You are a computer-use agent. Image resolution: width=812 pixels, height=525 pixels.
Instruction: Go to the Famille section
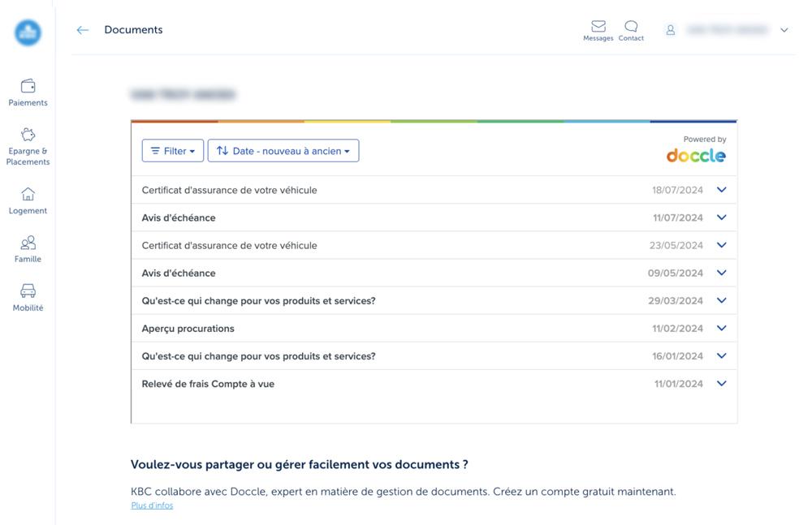[28, 248]
